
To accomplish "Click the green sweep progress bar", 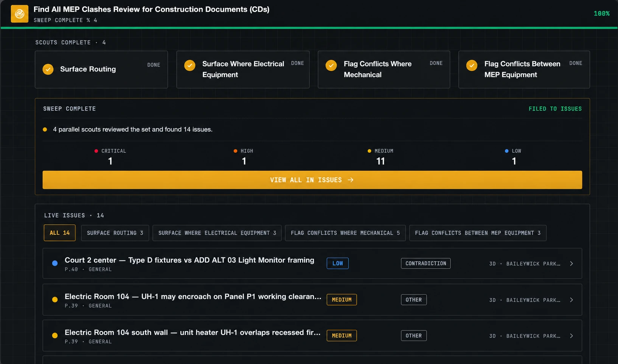I will [309, 28].
